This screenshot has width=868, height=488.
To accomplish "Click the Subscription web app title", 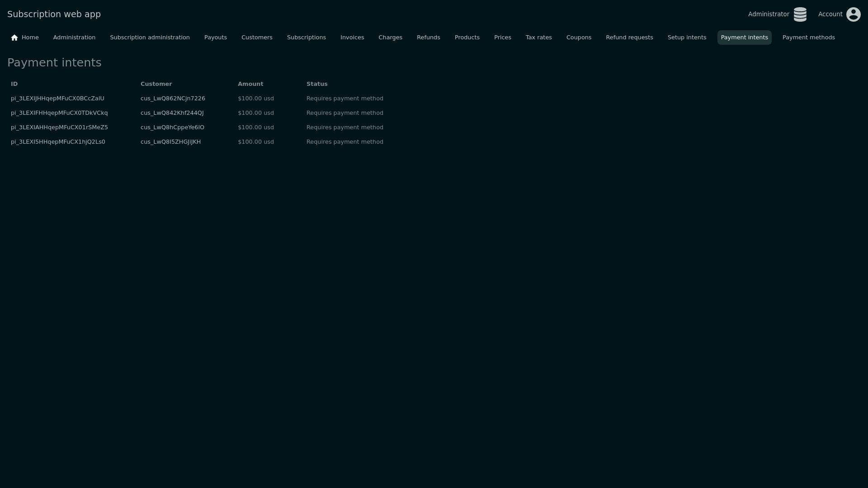I will (x=54, y=14).
